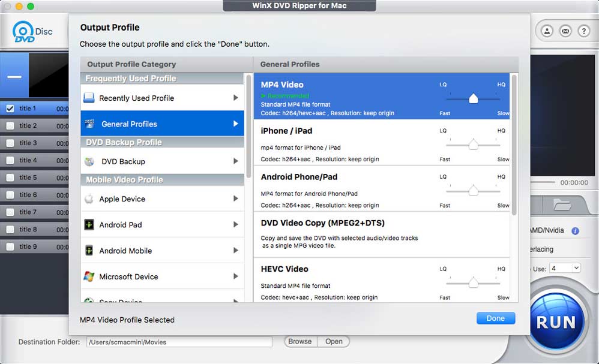599x364 pixels.
Task: Open the user account icon
Action: [x=547, y=31]
